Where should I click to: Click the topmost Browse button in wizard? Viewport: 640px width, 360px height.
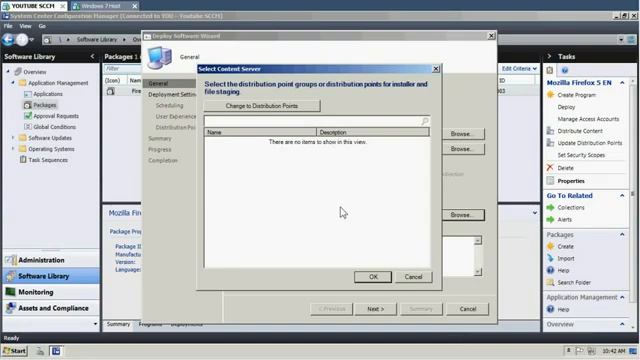pyautogui.click(x=463, y=133)
